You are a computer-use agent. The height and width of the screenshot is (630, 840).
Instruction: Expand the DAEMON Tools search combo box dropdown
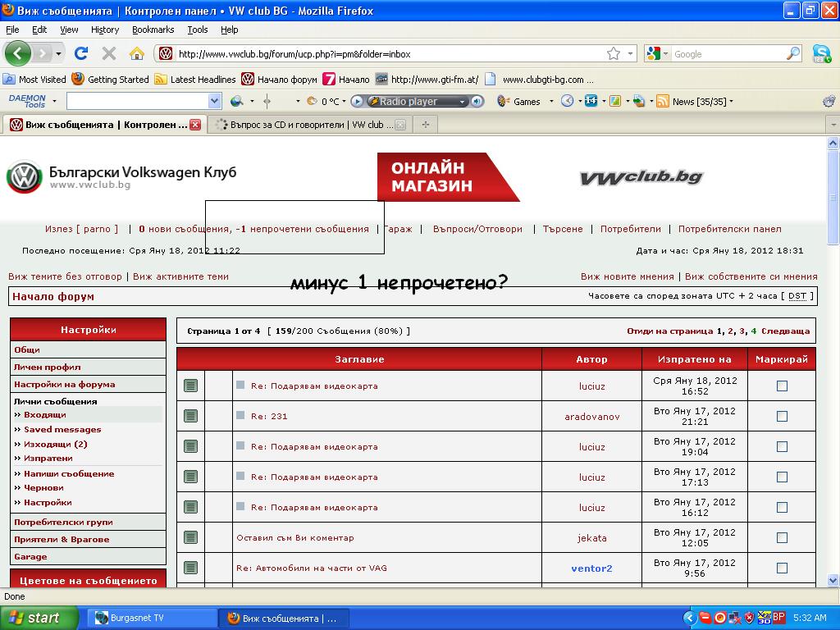pos(215,102)
